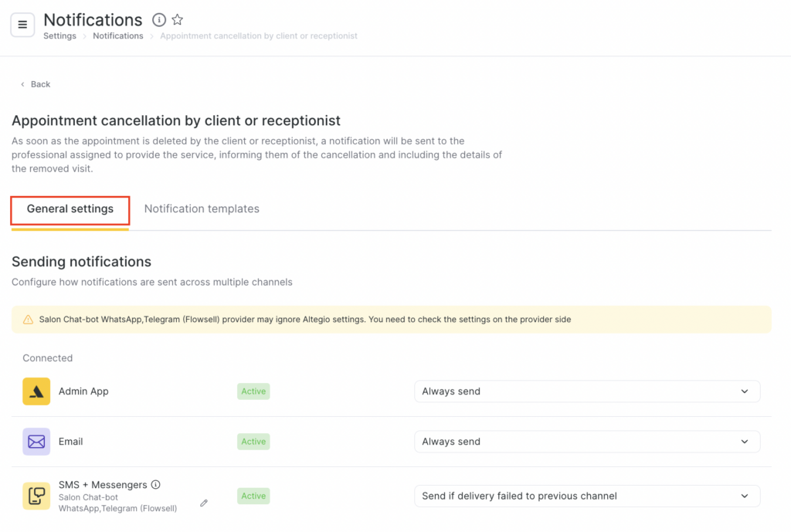The width and height of the screenshot is (791, 532).
Task: Go back using the Back link
Action: coord(36,84)
